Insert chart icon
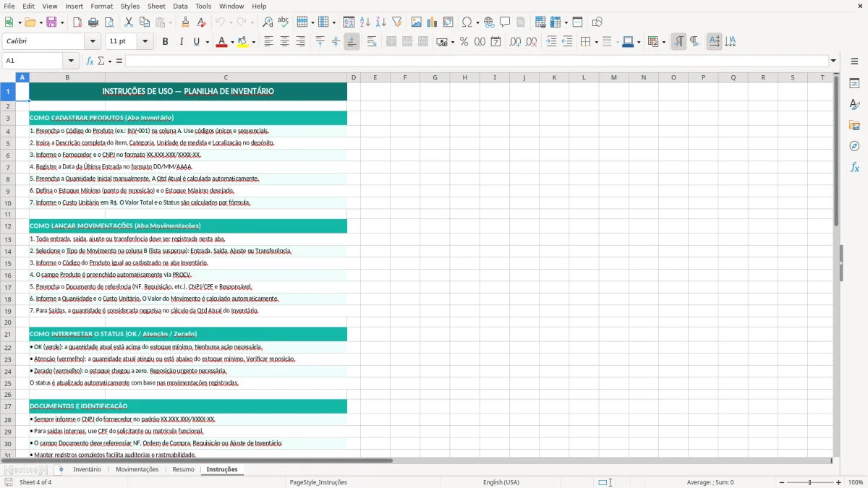The height and width of the screenshot is (488, 868). (433, 22)
